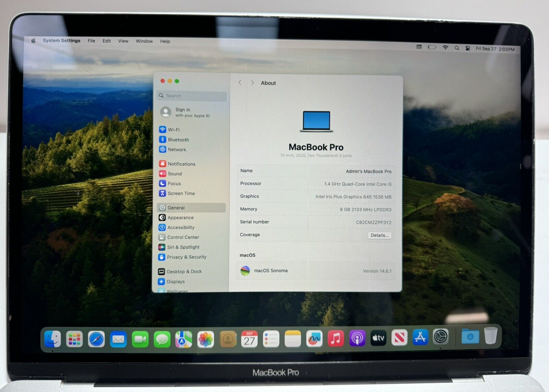Open Bluetooth settings in the sidebar

(x=174, y=140)
